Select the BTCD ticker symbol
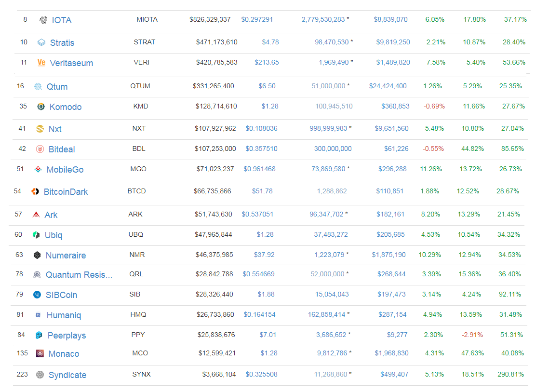 (x=136, y=191)
